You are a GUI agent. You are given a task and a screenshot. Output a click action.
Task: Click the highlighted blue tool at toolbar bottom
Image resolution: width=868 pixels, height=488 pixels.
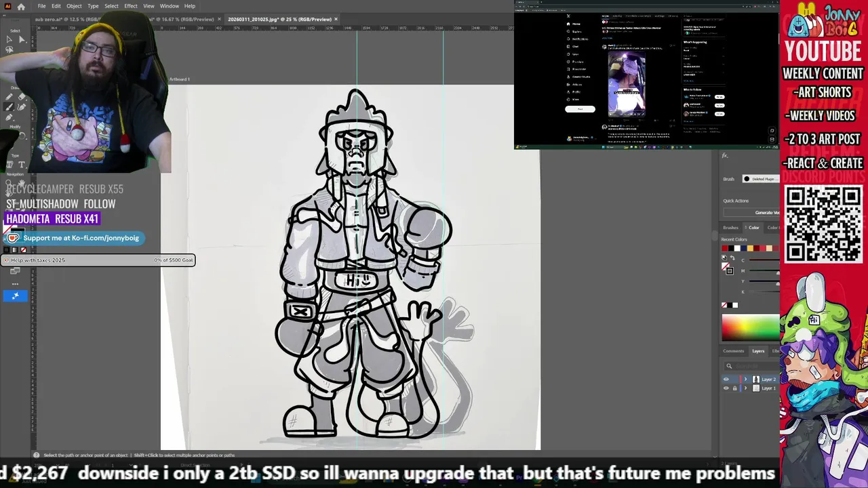15,296
